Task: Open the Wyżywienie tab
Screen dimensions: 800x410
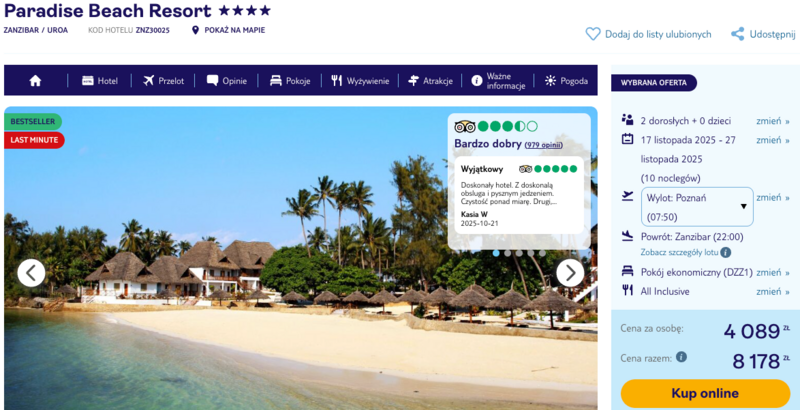Action: (360, 81)
